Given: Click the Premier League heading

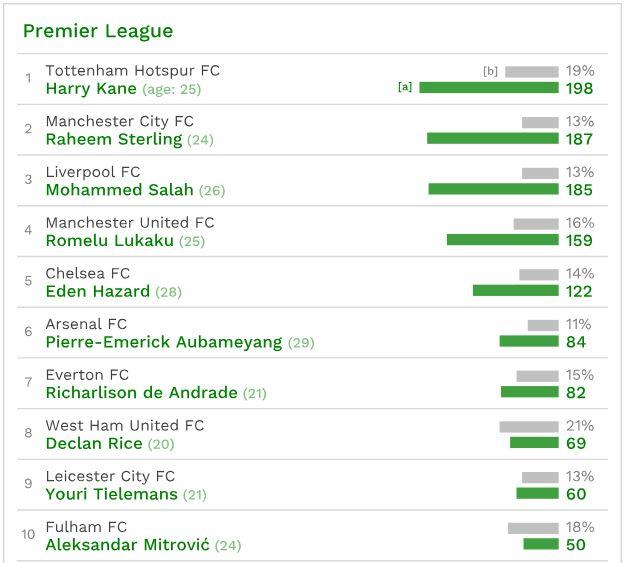Looking at the screenshot, I should (x=98, y=31).
